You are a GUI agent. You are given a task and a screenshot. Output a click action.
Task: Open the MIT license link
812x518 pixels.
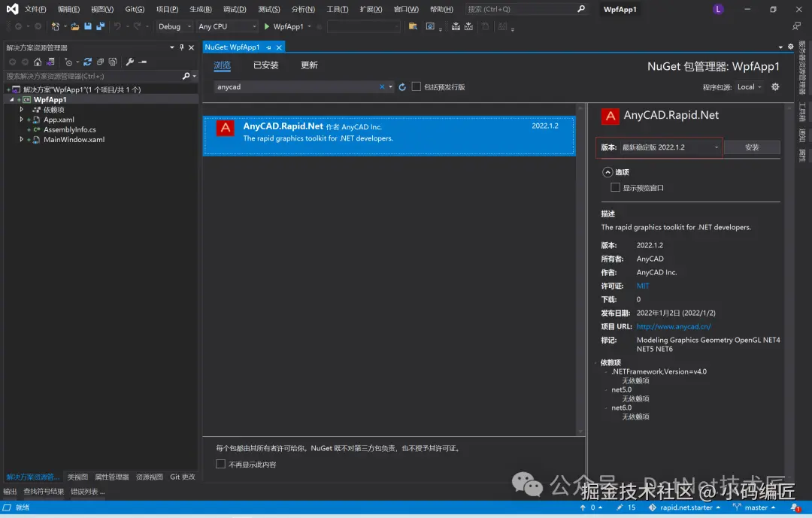(643, 286)
